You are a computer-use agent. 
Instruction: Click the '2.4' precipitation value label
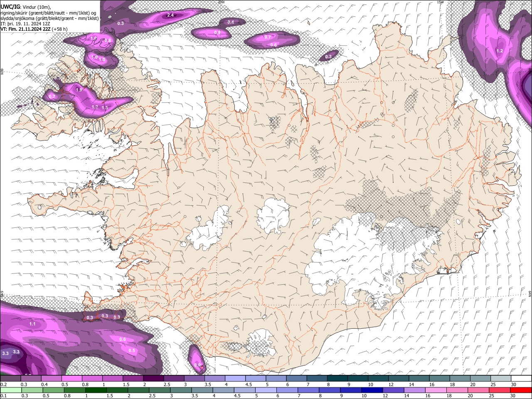(x=170, y=15)
